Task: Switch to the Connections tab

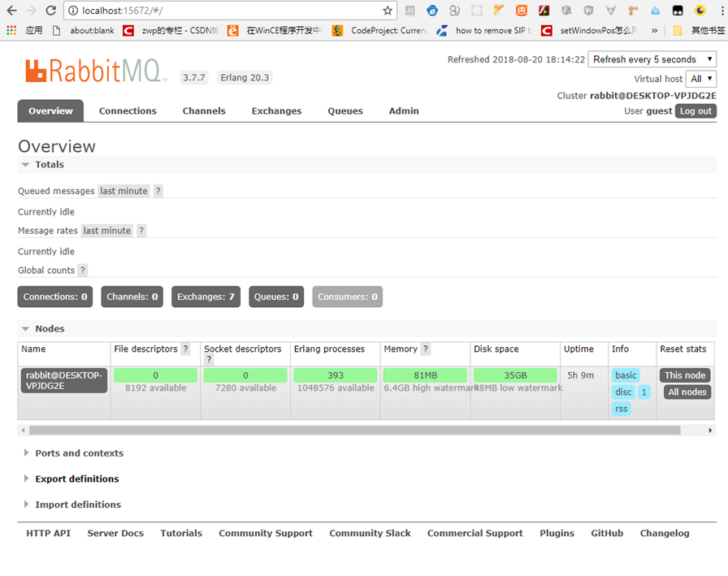Action: coord(128,111)
